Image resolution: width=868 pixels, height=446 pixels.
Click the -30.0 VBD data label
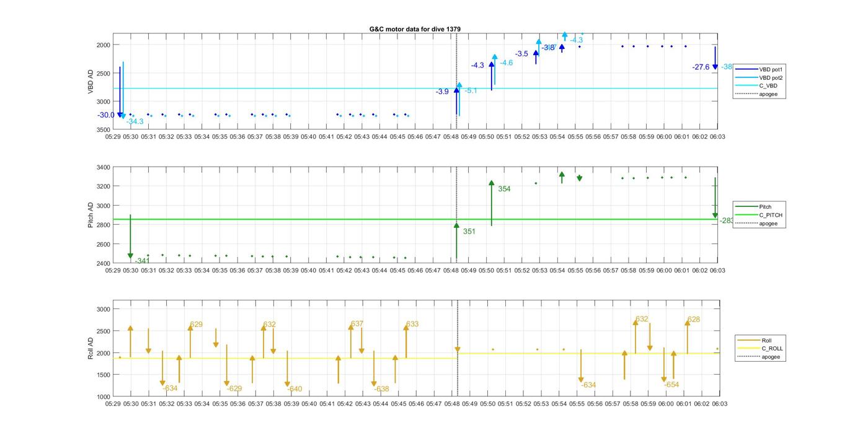click(x=106, y=115)
